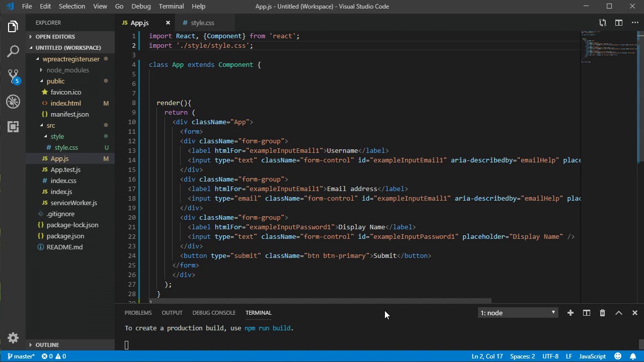Open the Explorer view in activity bar
644x362 pixels.
pos(13,27)
